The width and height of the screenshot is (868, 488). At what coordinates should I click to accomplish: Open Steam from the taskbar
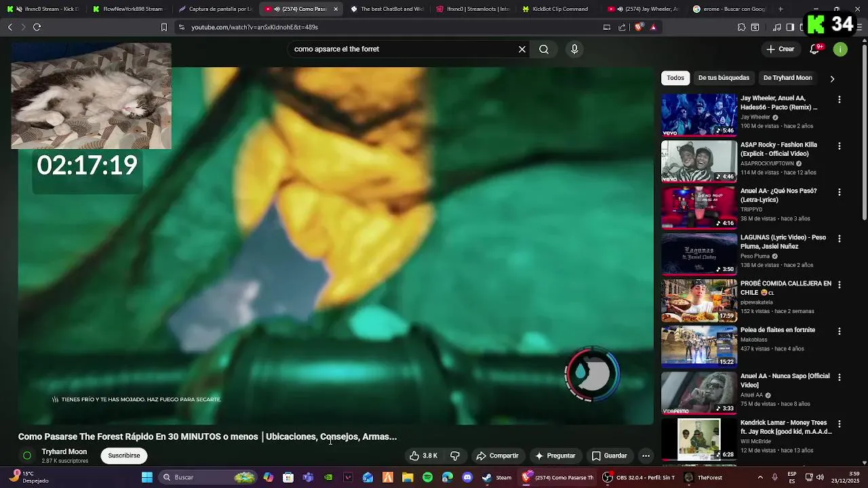[498, 477]
